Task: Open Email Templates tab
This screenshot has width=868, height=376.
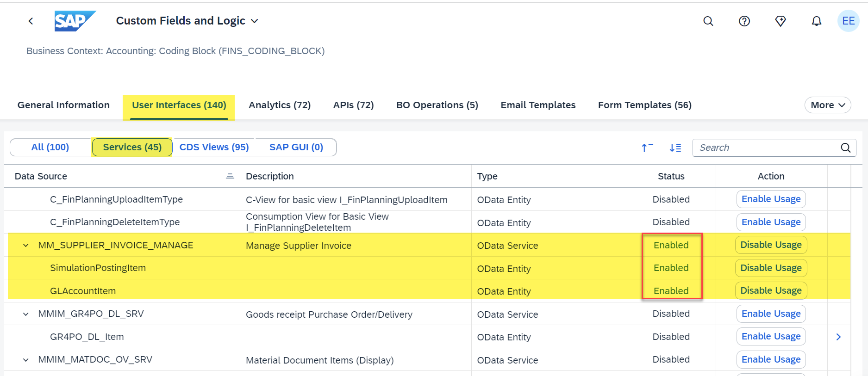Action: click(x=538, y=105)
